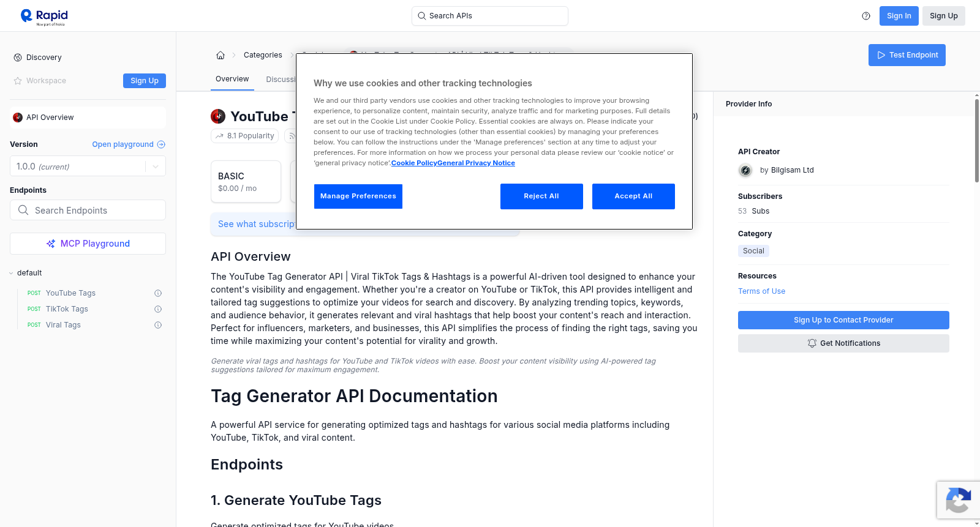This screenshot has width=980, height=527.
Task: Open the TikTok Tags endpoint
Action: (x=67, y=309)
